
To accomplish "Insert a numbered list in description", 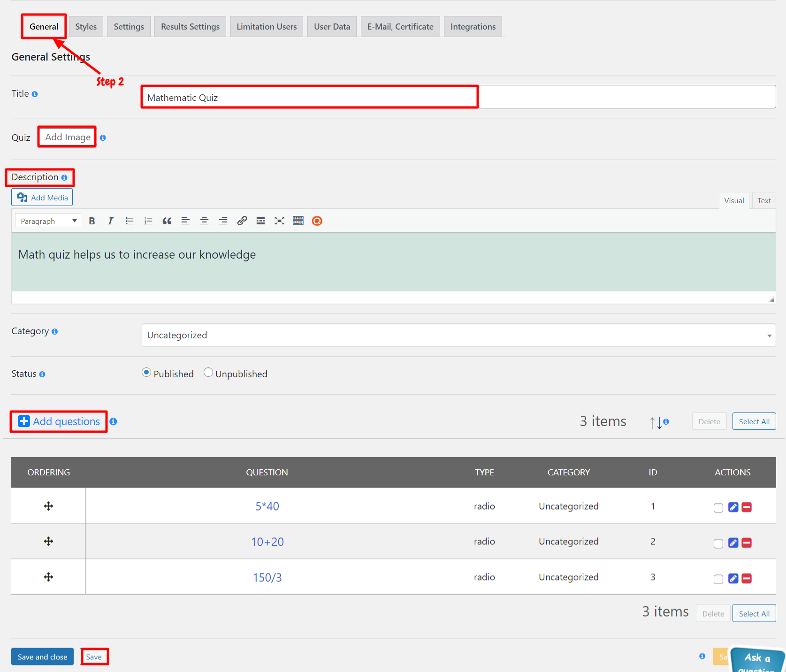I will tap(148, 221).
